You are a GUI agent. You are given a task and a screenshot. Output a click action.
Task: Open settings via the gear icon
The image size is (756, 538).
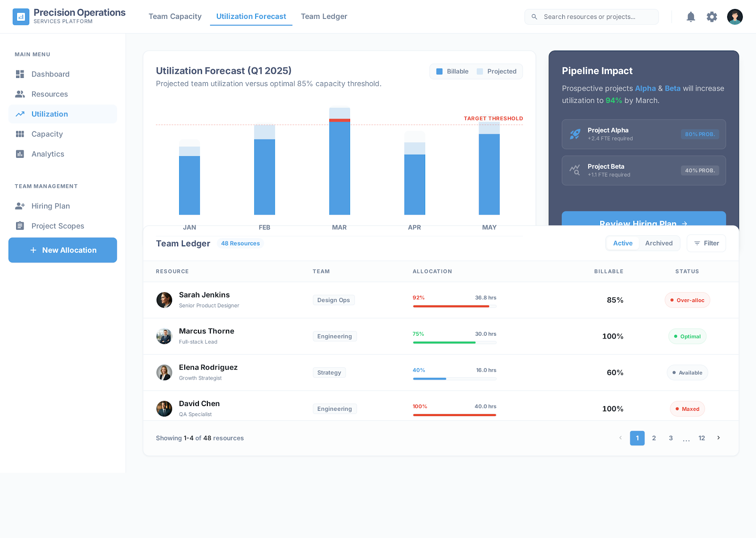pyautogui.click(x=712, y=17)
